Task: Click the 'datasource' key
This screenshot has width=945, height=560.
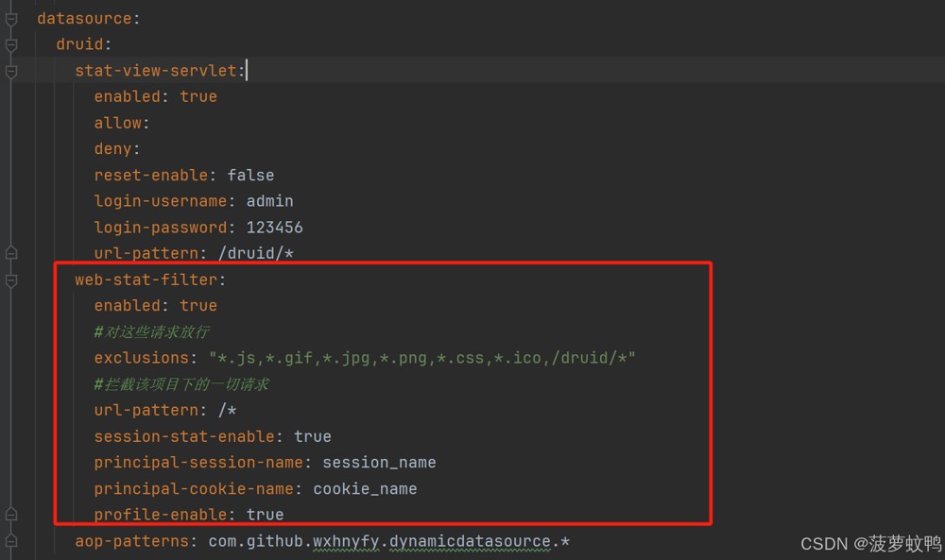Action: tap(84, 19)
